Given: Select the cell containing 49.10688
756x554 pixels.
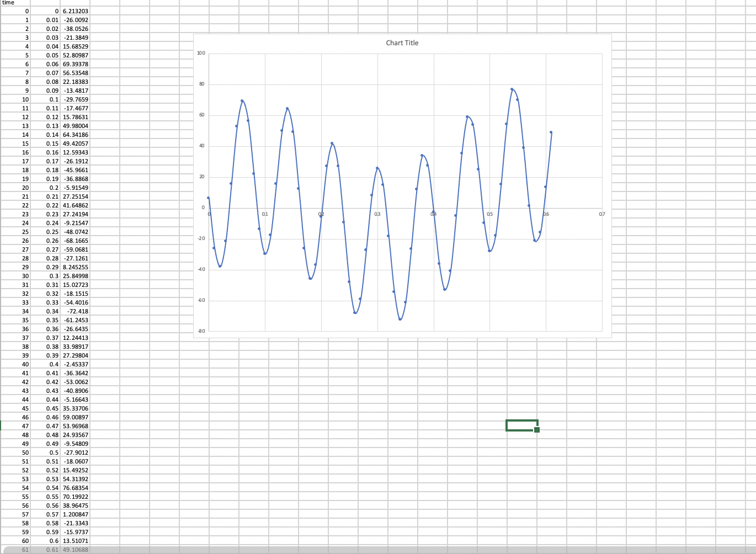Looking at the screenshot, I should click(76, 550).
